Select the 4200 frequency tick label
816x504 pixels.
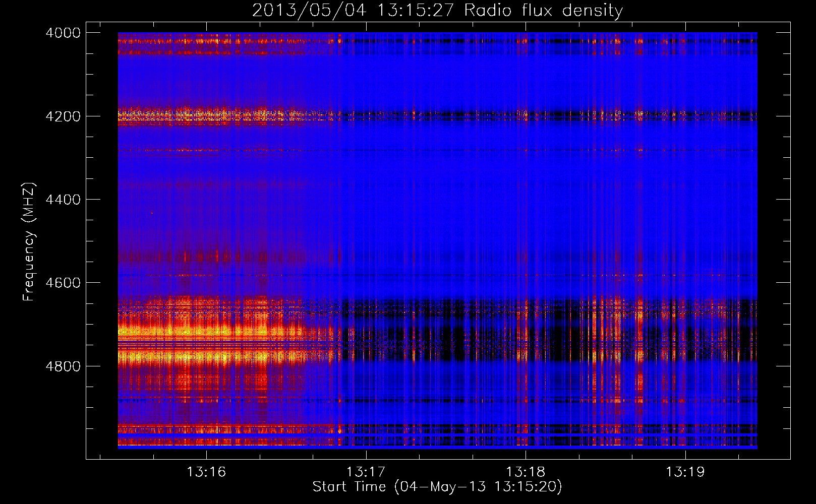click(x=63, y=116)
